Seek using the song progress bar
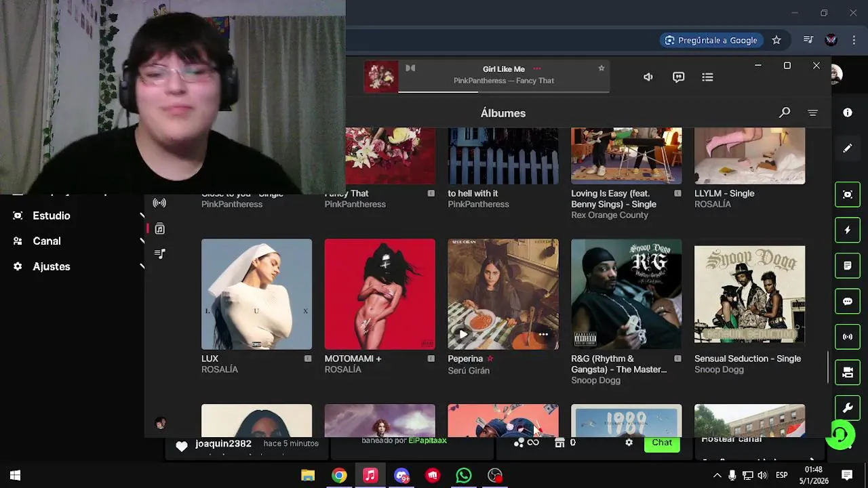Screen dimensions: 868x488 504,91
